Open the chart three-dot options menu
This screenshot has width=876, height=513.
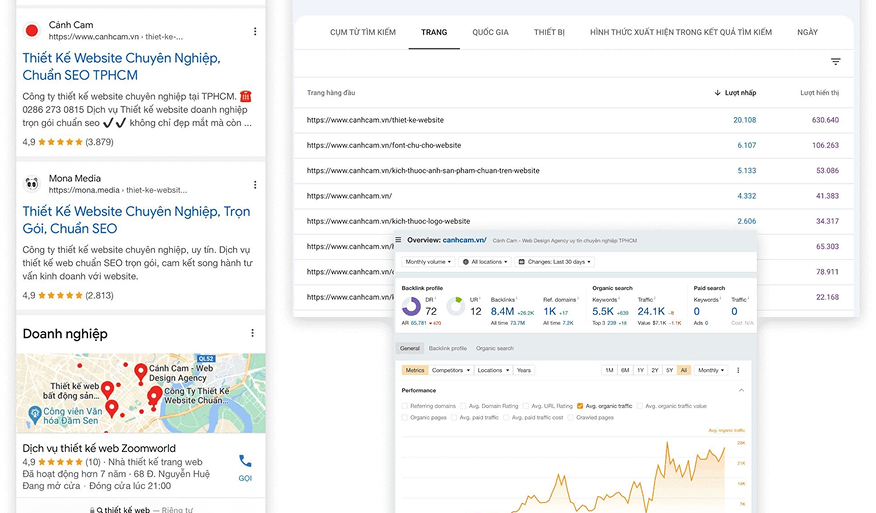(738, 370)
